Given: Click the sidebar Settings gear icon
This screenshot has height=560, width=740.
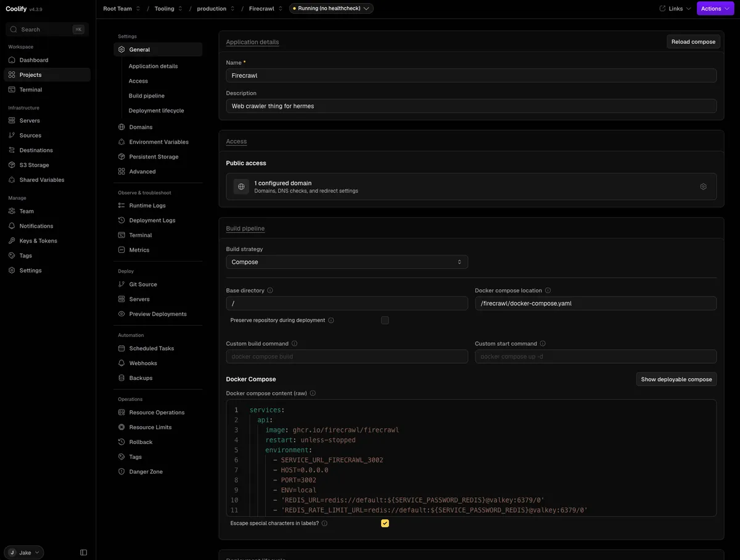Looking at the screenshot, I should pyautogui.click(x=12, y=270).
